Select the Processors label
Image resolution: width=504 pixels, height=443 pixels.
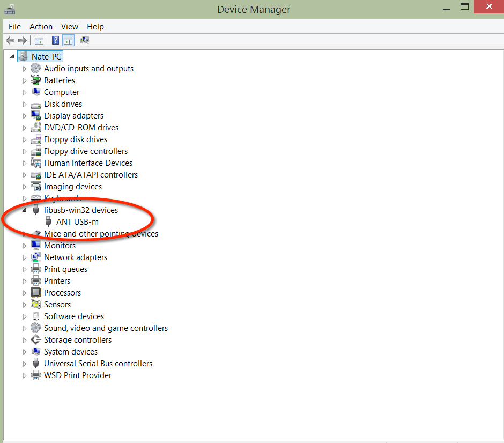[62, 292]
